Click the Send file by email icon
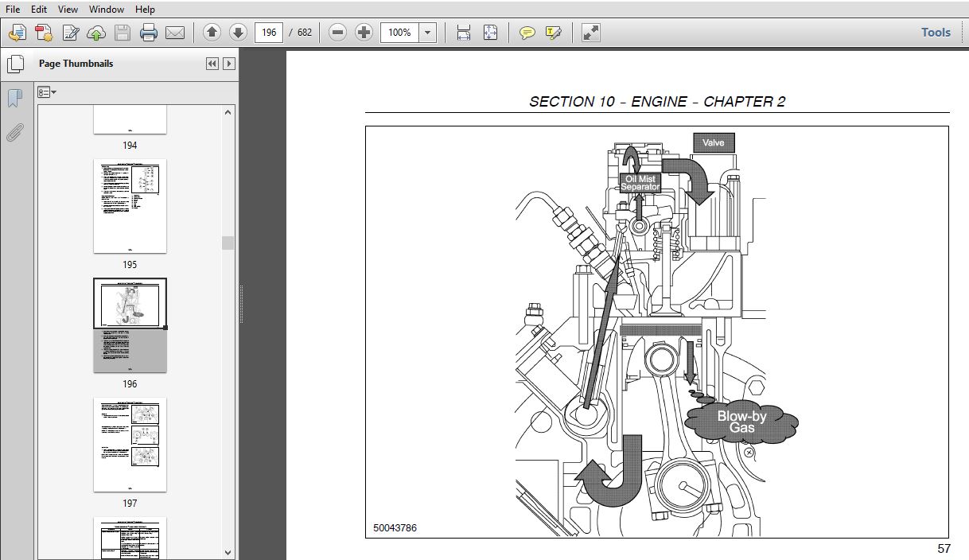 pyautogui.click(x=175, y=33)
